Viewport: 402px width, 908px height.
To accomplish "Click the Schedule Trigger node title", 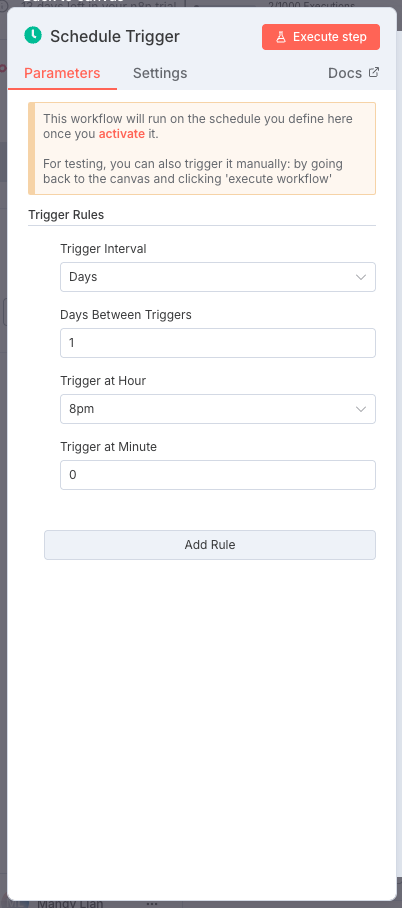I will point(115,36).
